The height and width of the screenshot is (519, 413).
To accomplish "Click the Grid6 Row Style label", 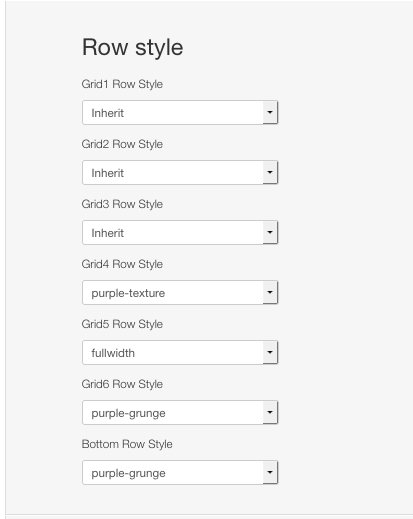I will coord(122,384).
